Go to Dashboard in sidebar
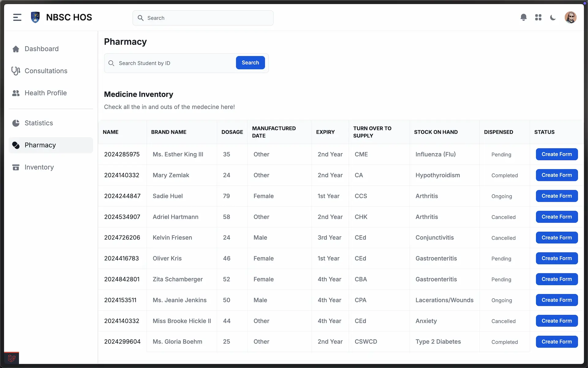This screenshot has width=588, height=368. [x=51, y=49]
